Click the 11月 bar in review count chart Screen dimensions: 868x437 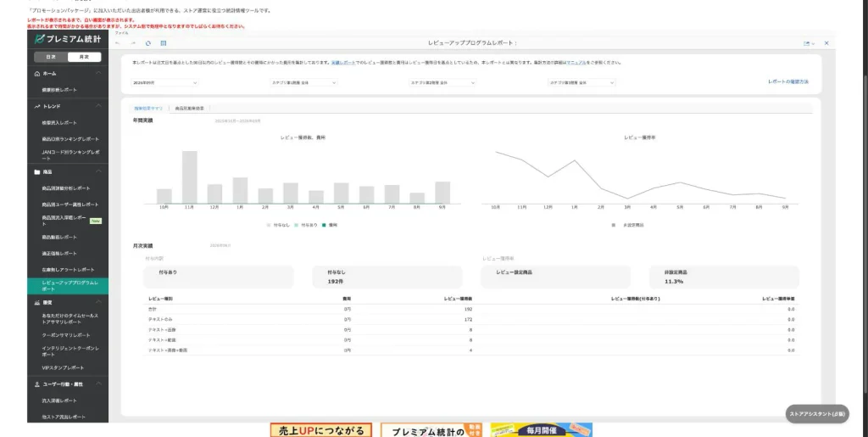click(x=190, y=177)
